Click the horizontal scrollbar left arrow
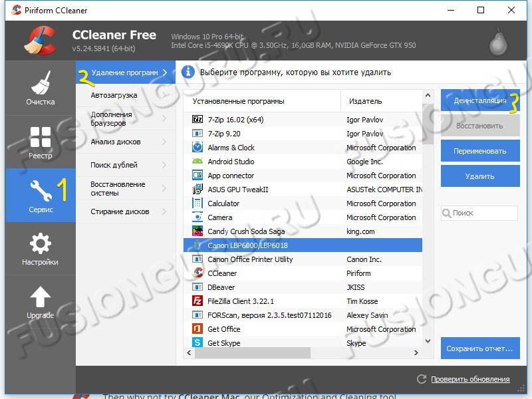Screen dimensions: 532x399 (x=189, y=353)
